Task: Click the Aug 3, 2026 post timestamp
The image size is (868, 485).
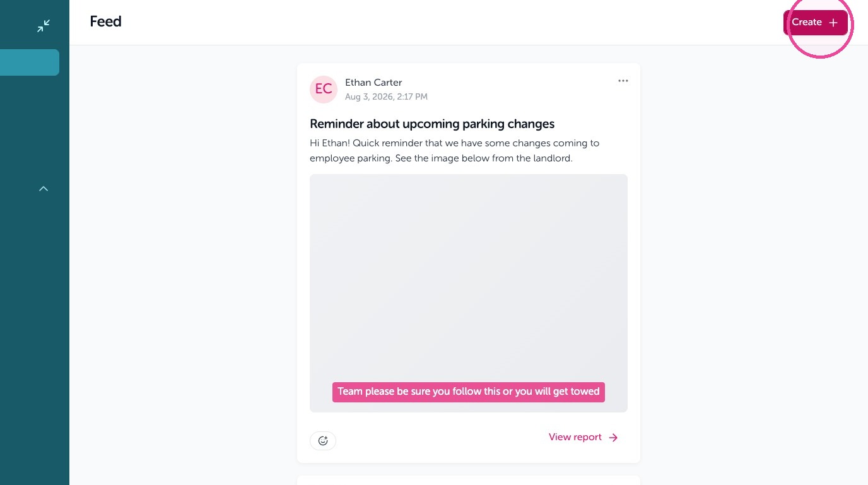Action: pos(386,97)
